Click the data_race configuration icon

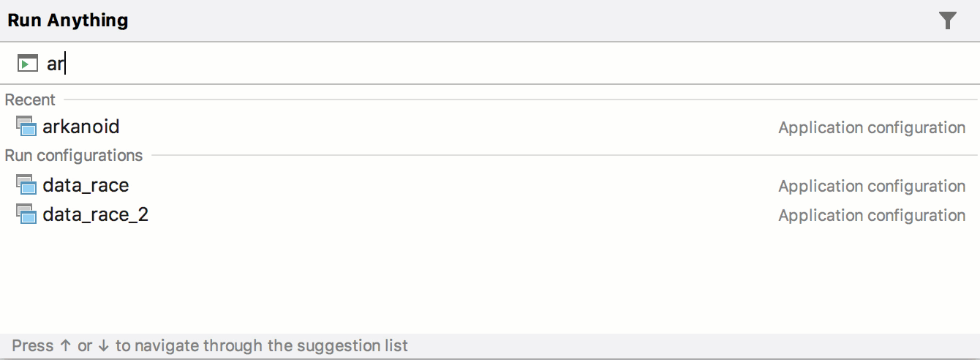click(26, 184)
